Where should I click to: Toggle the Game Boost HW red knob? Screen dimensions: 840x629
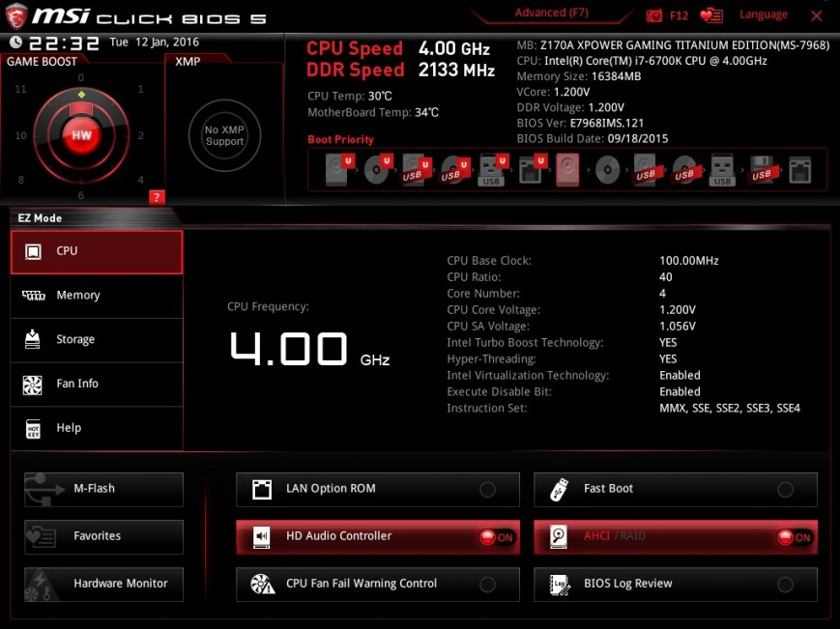pyautogui.click(x=81, y=135)
